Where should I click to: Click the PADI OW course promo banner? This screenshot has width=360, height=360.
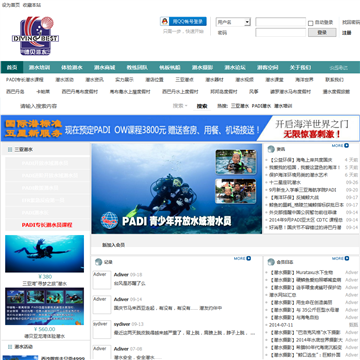(x=180, y=128)
